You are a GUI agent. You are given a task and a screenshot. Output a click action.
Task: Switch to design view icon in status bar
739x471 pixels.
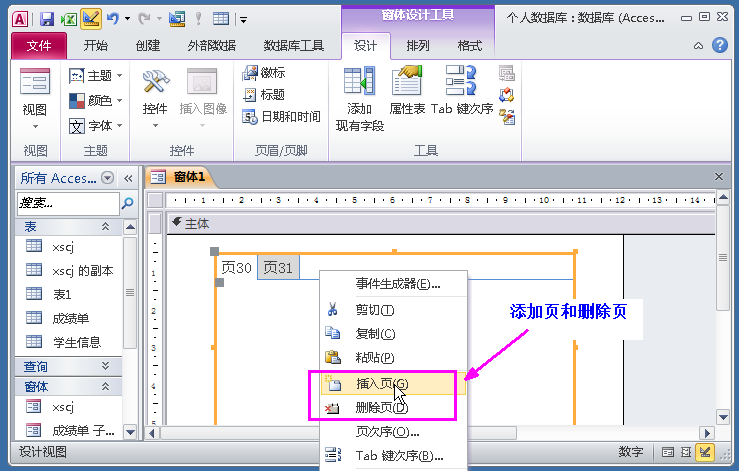705,452
